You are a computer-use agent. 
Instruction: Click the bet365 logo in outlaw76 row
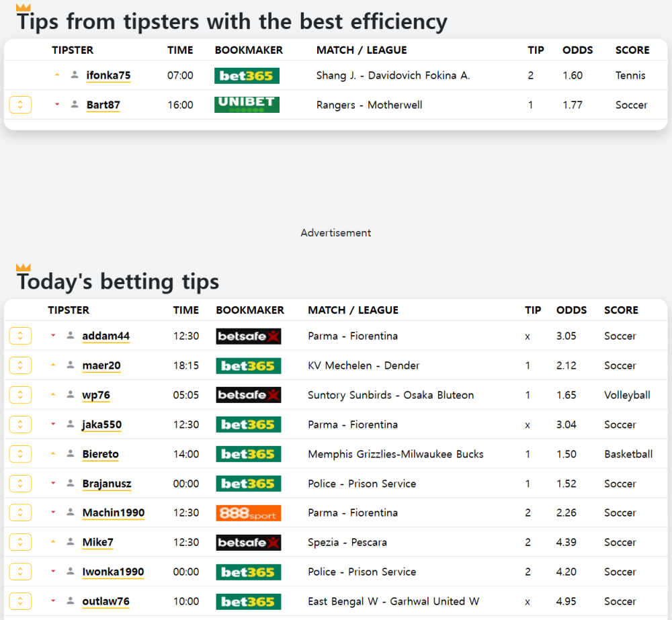click(249, 602)
